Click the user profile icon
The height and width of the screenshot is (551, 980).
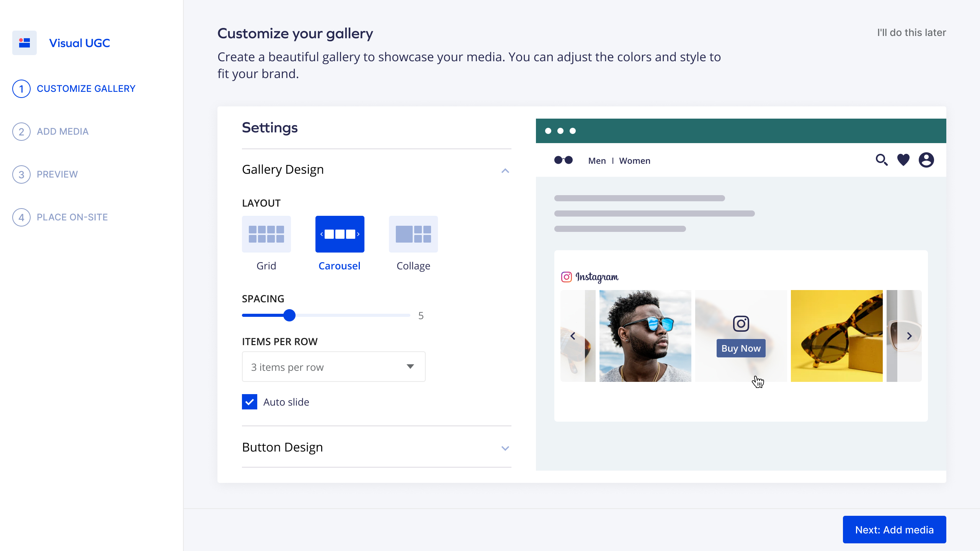pyautogui.click(x=926, y=160)
